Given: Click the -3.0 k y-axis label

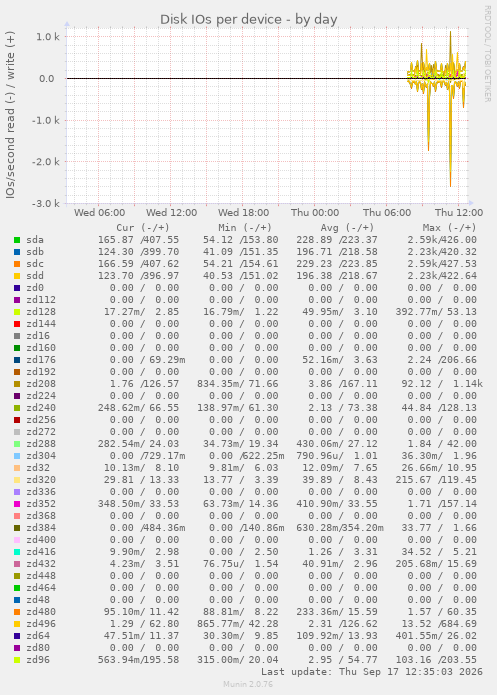Looking at the screenshot, I should click(46, 204).
